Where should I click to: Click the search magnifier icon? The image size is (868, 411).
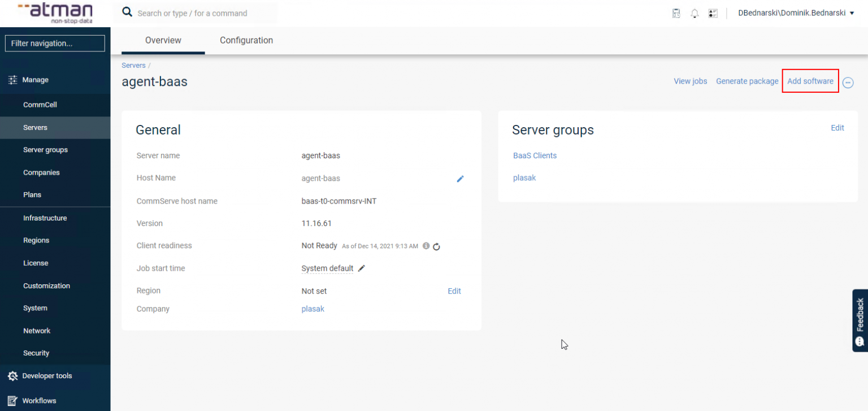click(x=127, y=12)
